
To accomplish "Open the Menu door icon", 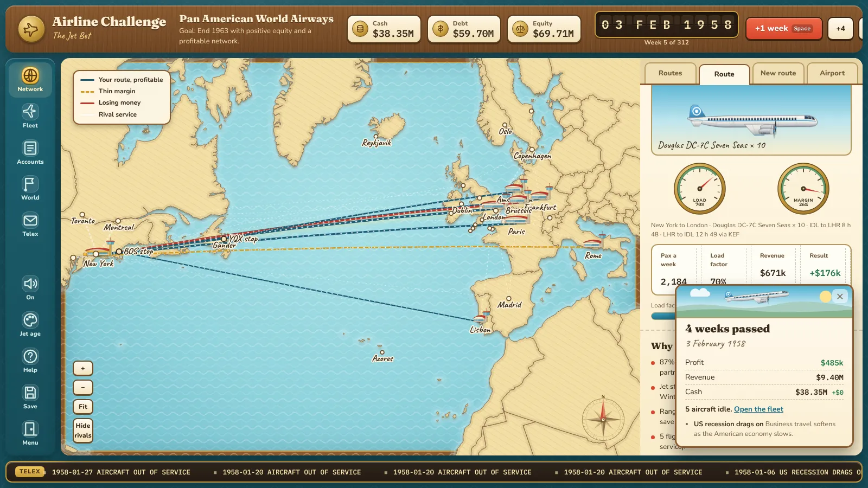I will point(30,433).
